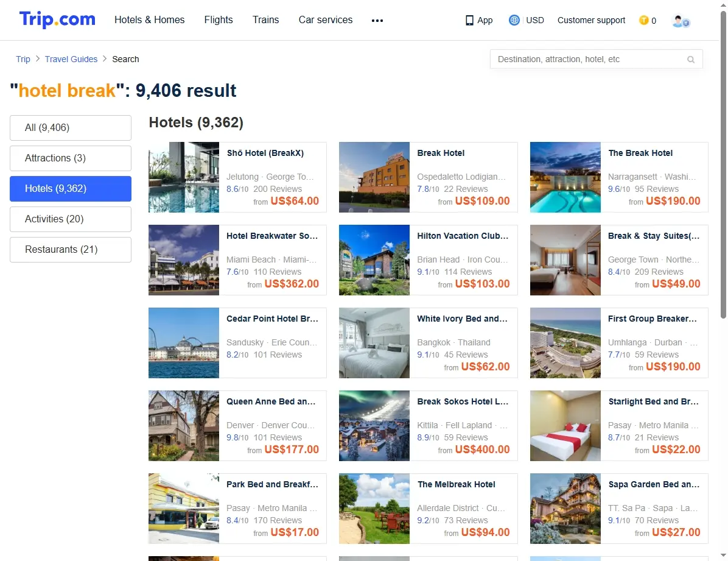
Task: Click the Starlight Bed and Br... title
Action: pos(654,401)
